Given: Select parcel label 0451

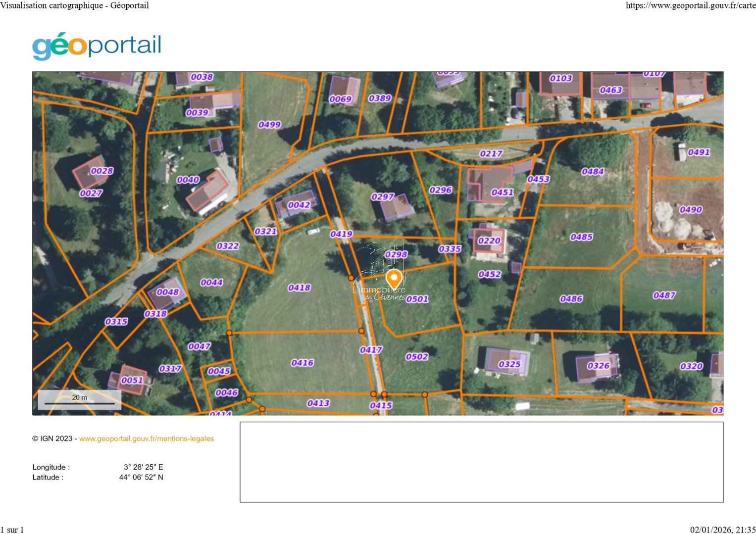Looking at the screenshot, I should click(x=502, y=193).
